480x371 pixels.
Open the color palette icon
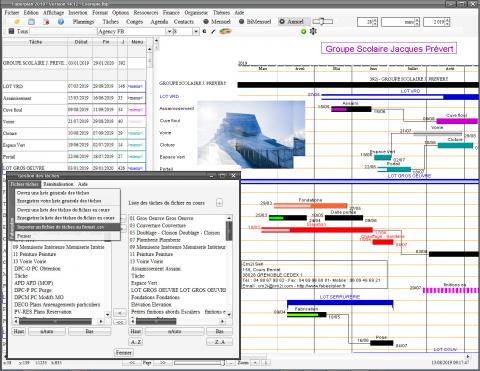point(225,31)
